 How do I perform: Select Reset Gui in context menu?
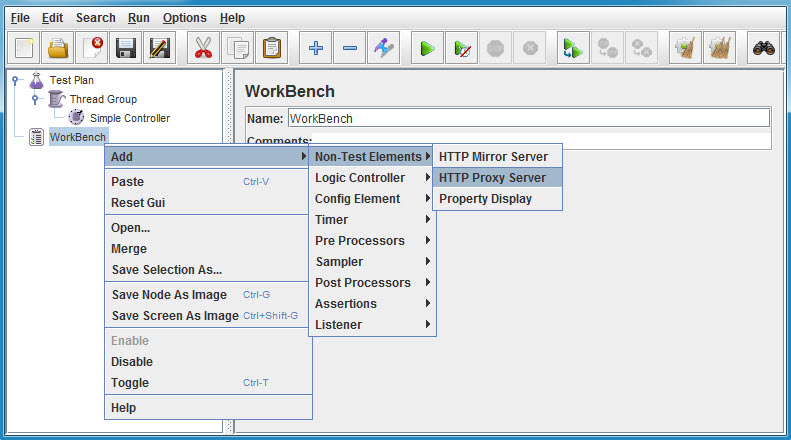(x=207, y=203)
